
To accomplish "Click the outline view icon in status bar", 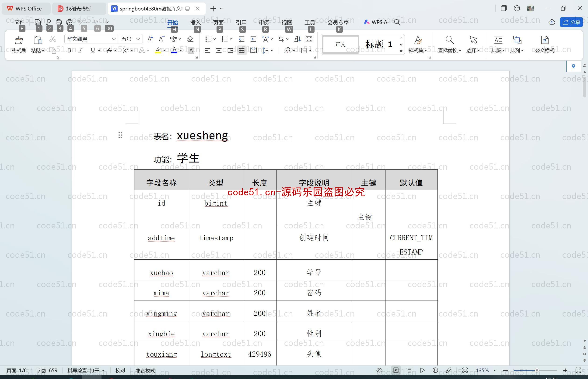I will 409,370.
